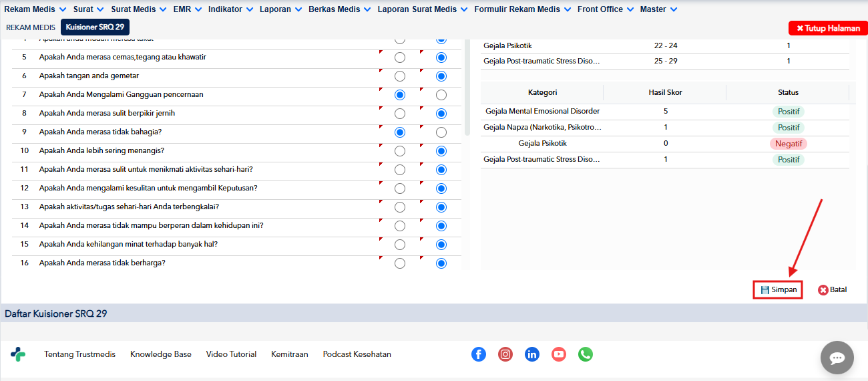Switch to the REKAM MEDIS tab
868x381 pixels.
(x=31, y=27)
